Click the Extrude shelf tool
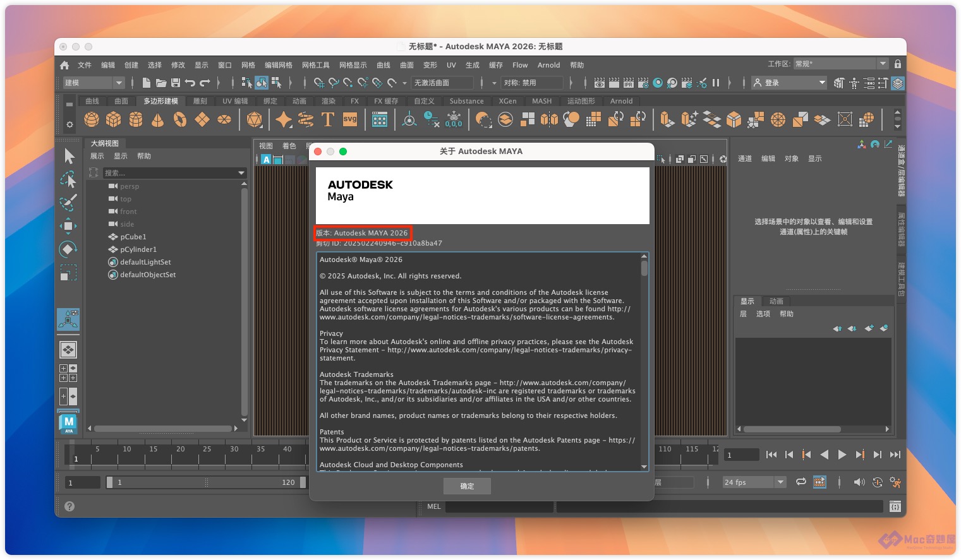Viewport: 961px width, 560px height. point(667,119)
